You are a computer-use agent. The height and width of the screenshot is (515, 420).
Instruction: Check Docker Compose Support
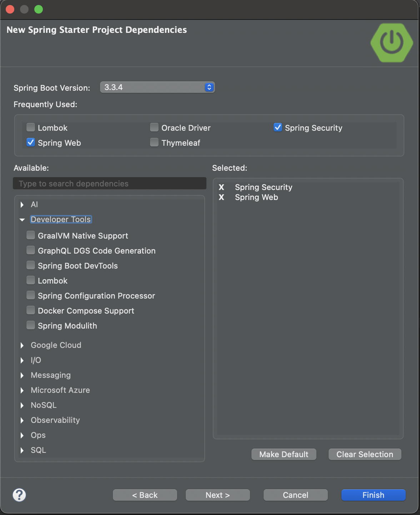pyautogui.click(x=31, y=310)
